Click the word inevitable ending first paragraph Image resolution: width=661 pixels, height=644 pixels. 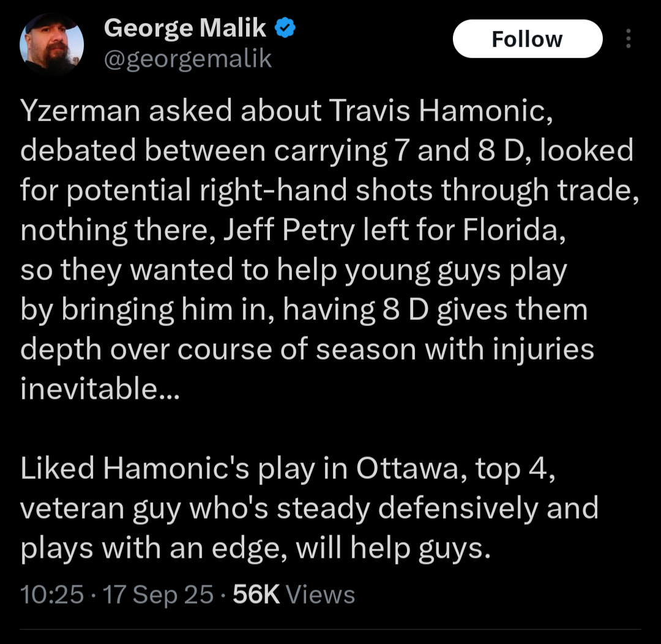tap(100, 388)
